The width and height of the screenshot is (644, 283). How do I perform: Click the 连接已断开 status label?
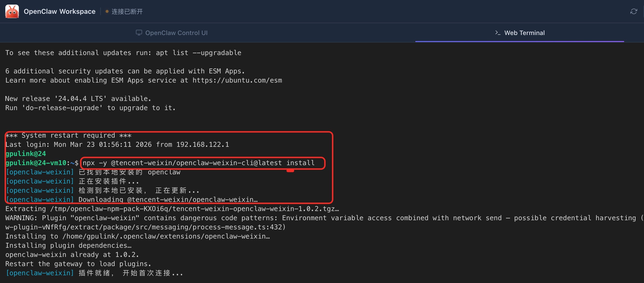(x=127, y=12)
